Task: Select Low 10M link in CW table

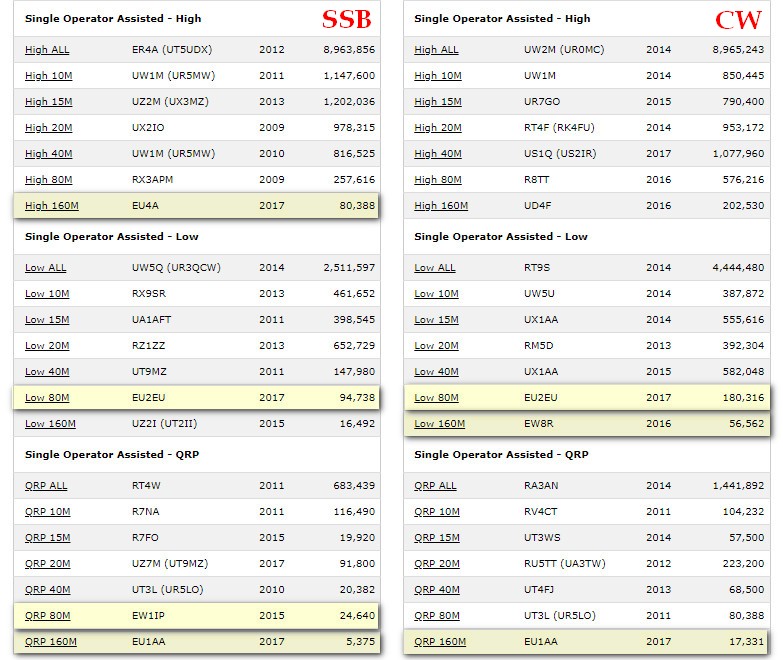Action: tap(436, 294)
